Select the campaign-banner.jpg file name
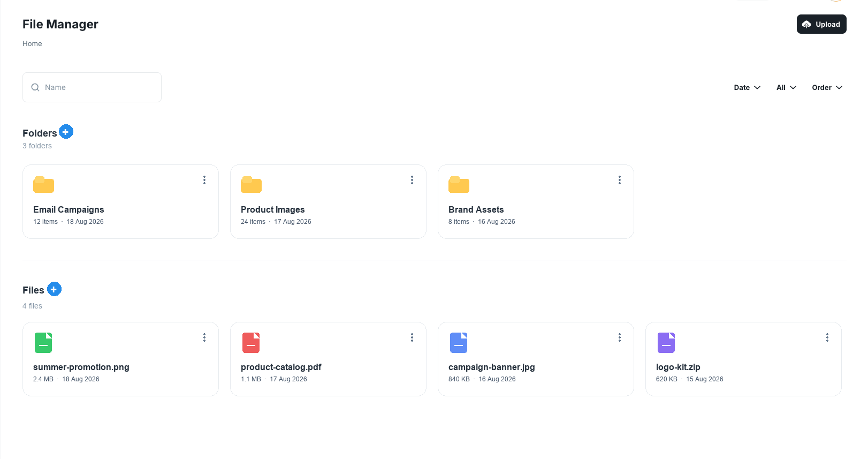 (x=492, y=367)
